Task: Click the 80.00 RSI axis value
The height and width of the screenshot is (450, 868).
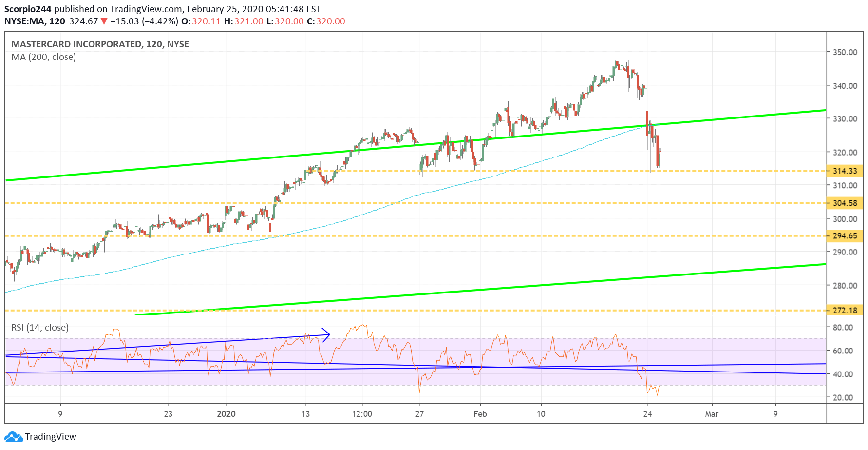Action: click(843, 328)
